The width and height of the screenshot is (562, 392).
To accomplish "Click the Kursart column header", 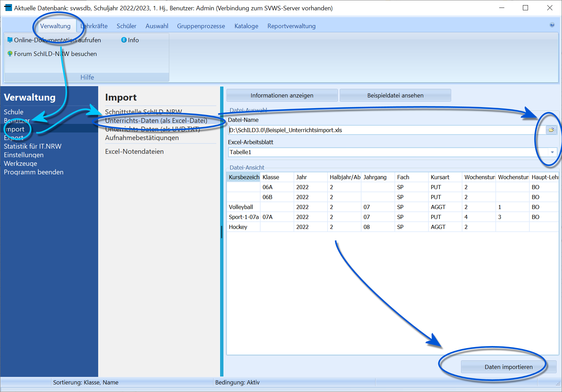I will point(445,177).
